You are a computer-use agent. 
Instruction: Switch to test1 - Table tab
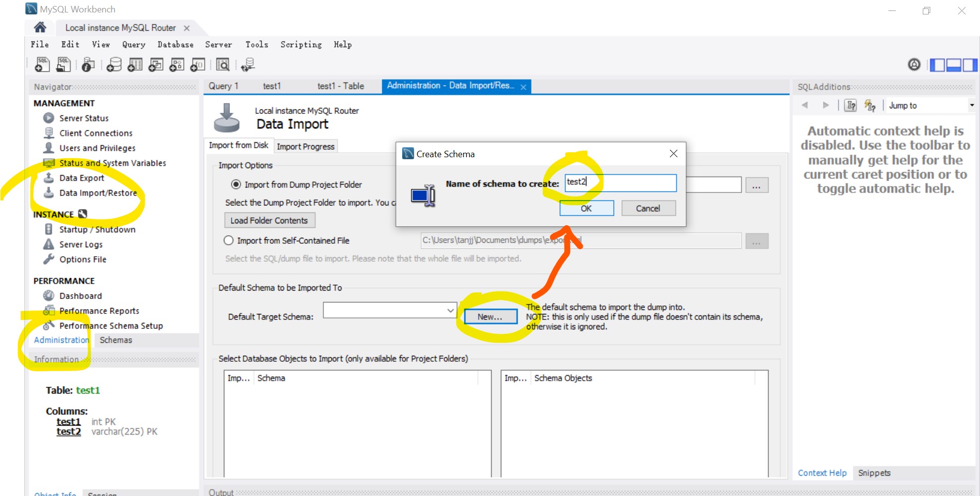tap(341, 86)
